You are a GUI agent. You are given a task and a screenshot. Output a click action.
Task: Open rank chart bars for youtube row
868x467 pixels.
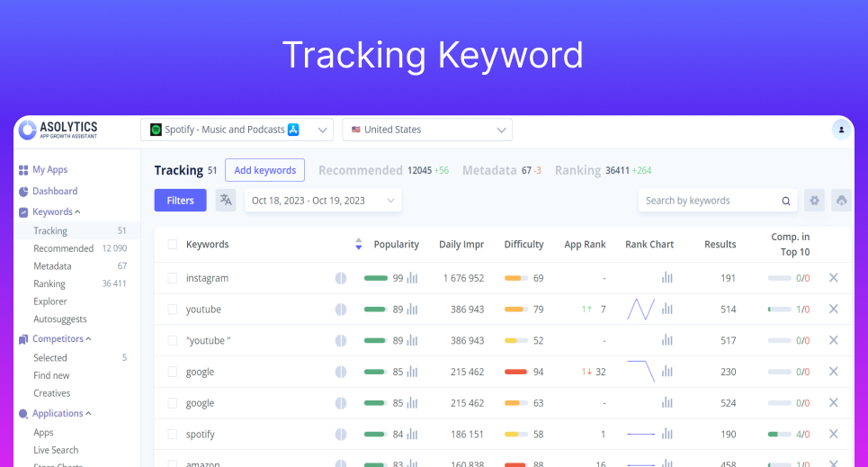[667, 309]
